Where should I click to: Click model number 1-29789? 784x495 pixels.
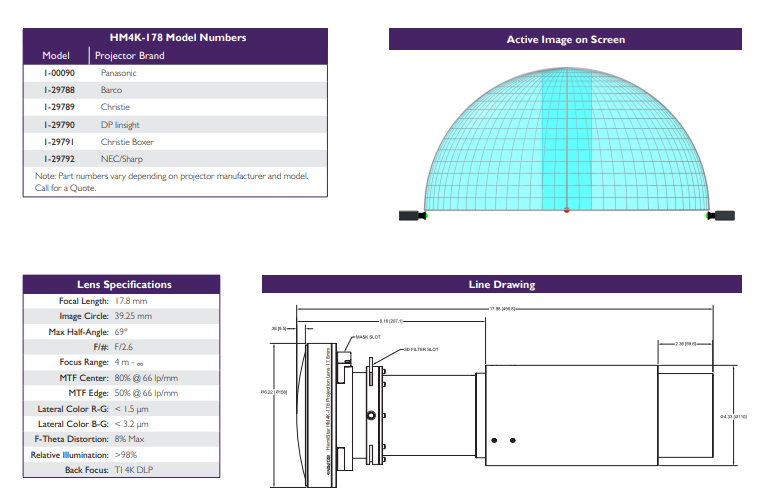[59, 107]
